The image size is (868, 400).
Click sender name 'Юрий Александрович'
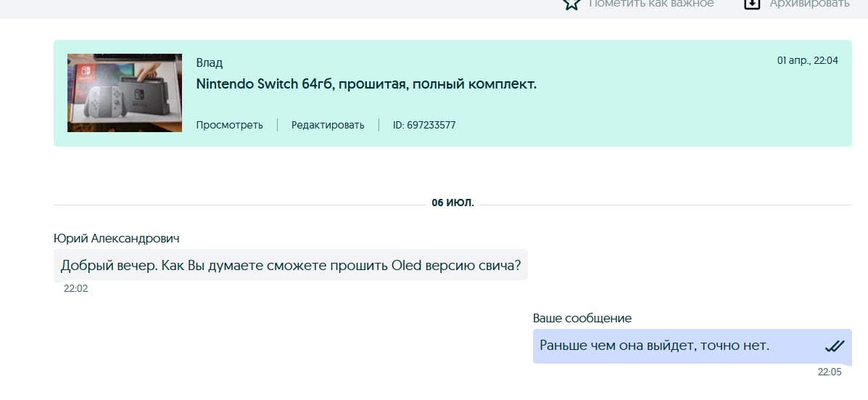[117, 239]
